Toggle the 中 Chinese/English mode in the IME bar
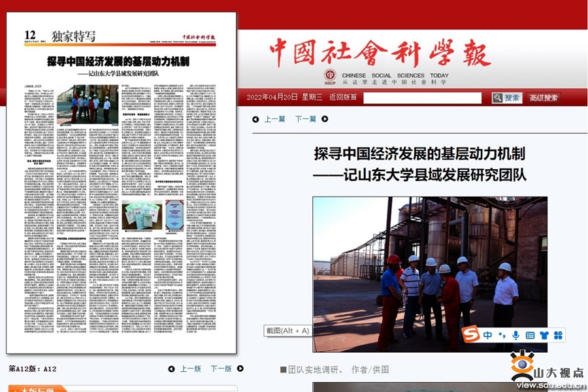Image resolution: width=588 pixels, height=392 pixels. (487, 335)
